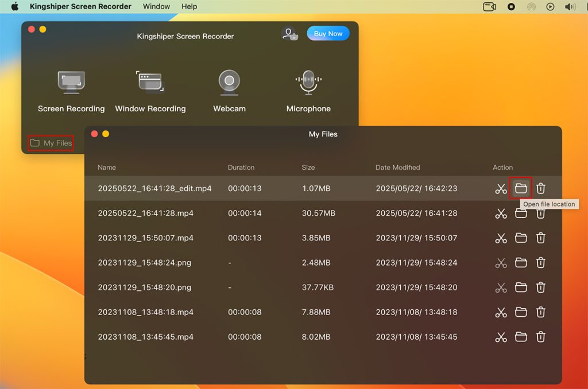Select Microphone audio recording
The width and height of the screenshot is (588, 389).
pyautogui.click(x=308, y=91)
